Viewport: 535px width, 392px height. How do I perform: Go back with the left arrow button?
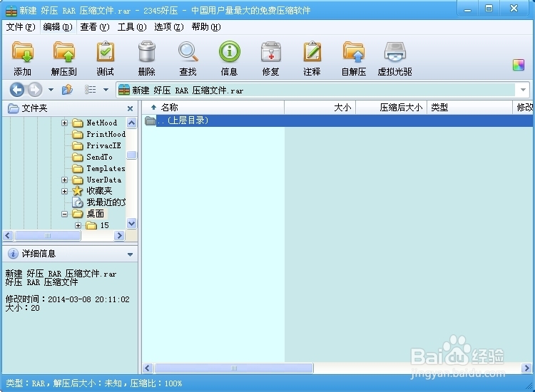click(x=16, y=90)
